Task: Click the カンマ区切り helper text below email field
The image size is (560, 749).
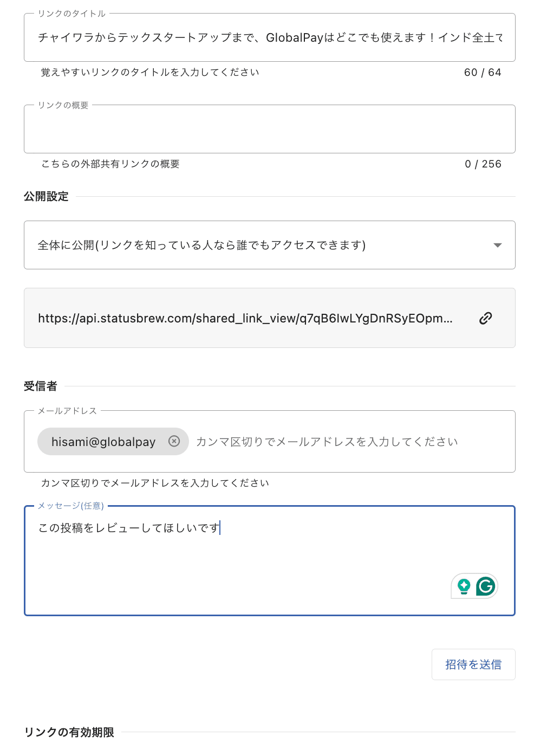Action: tap(155, 483)
